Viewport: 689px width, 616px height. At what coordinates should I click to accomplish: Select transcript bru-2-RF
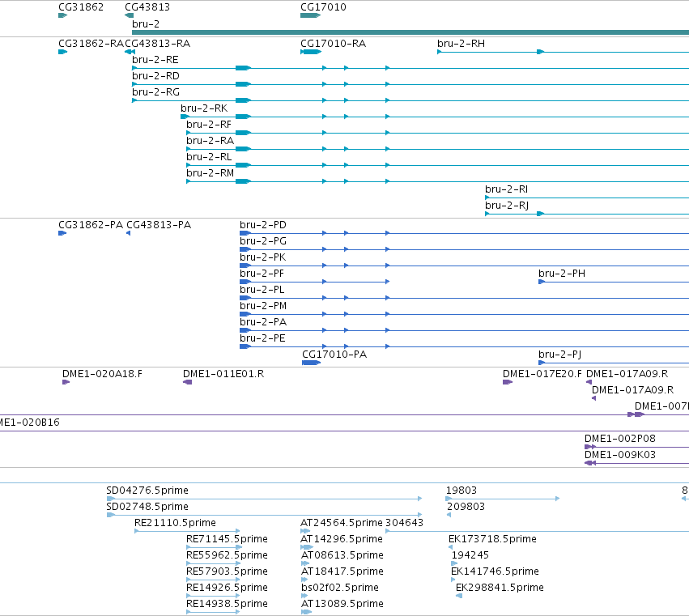point(209,125)
